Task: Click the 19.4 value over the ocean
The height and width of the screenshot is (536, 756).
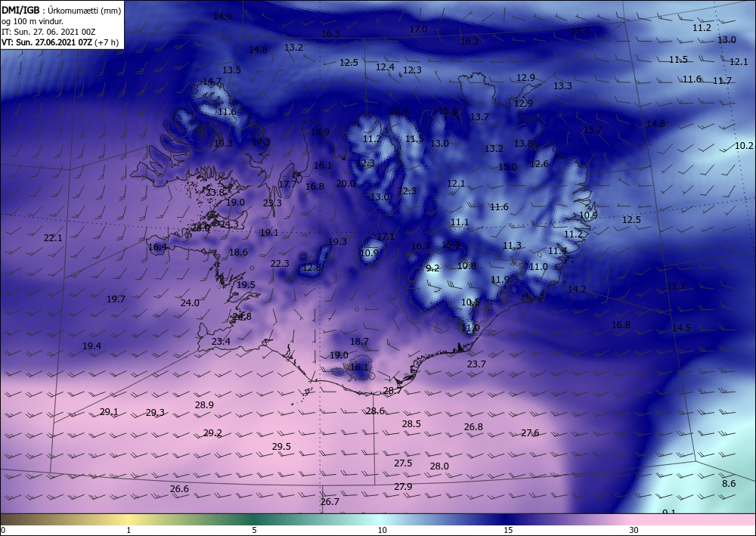Action: point(91,346)
